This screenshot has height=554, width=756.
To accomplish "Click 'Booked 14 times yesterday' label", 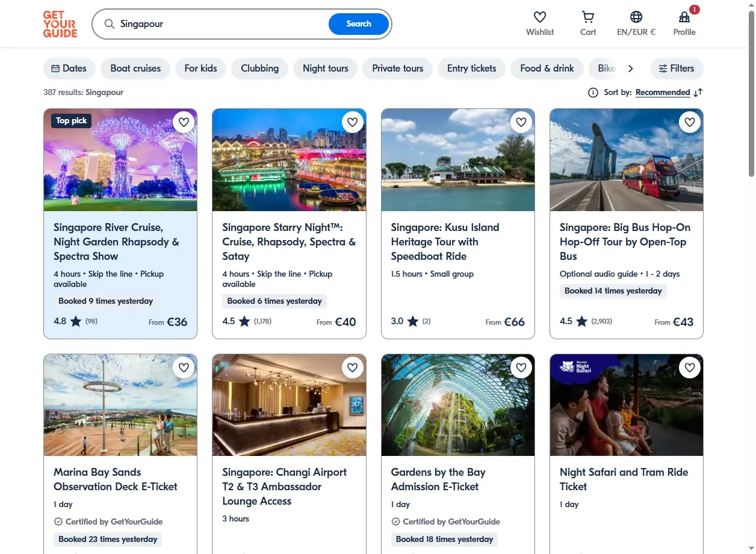I will click(613, 291).
